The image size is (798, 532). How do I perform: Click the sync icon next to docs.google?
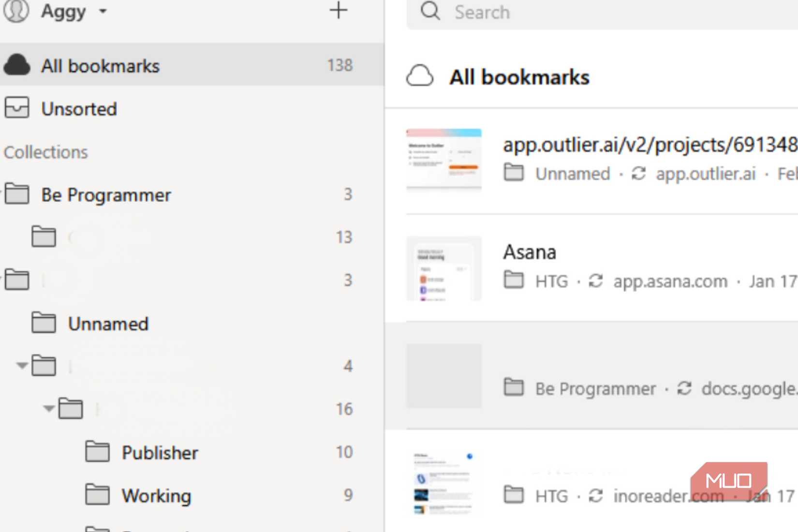[x=684, y=388]
